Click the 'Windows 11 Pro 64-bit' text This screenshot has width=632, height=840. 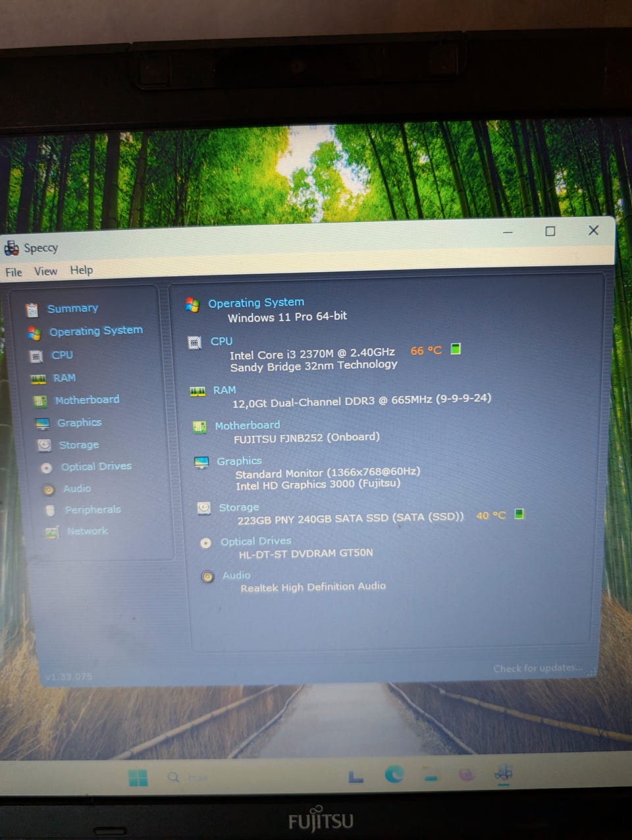288,317
